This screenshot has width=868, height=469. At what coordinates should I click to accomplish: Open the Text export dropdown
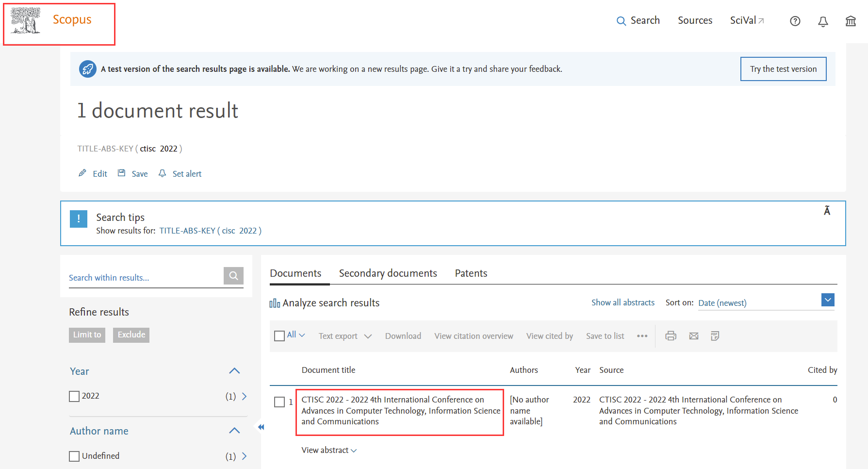click(x=345, y=336)
